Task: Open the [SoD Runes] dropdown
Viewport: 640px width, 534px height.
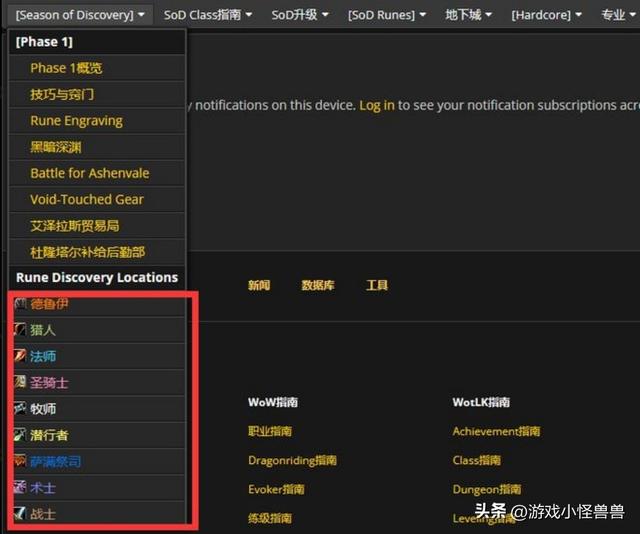Action: pyautogui.click(x=387, y=15)
